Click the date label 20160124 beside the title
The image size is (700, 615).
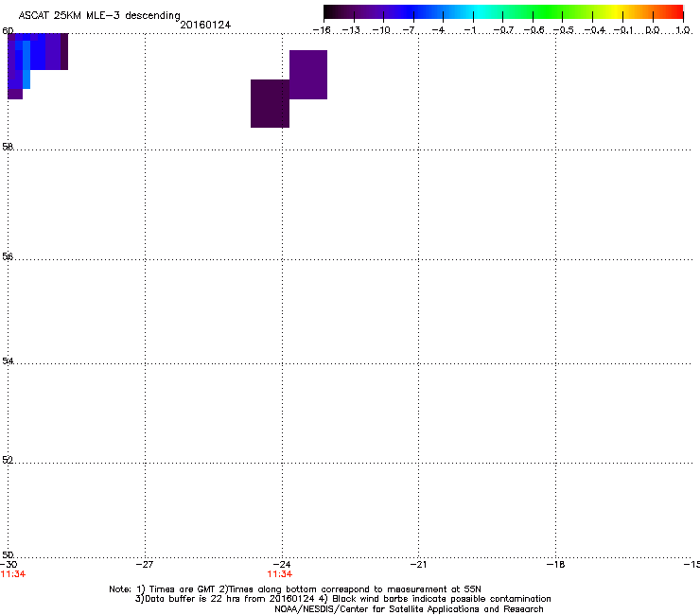(x=205, y=25)
